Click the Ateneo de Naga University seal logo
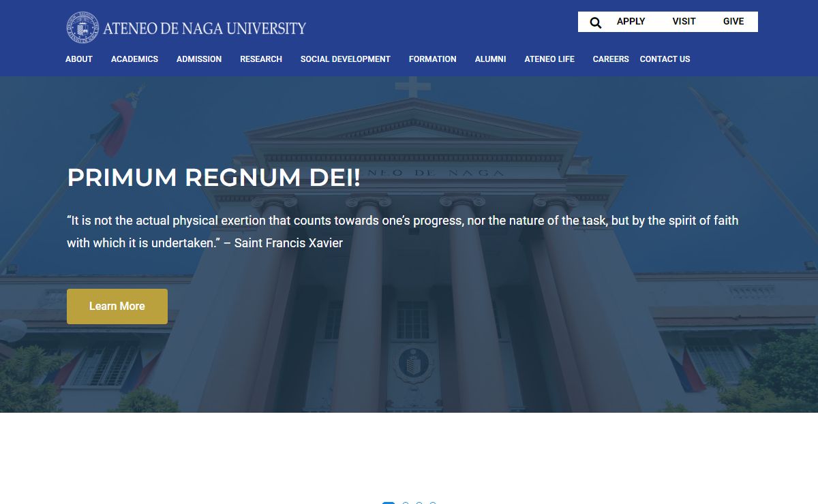The width and height of the screenshot is (818, 504). 82,28
